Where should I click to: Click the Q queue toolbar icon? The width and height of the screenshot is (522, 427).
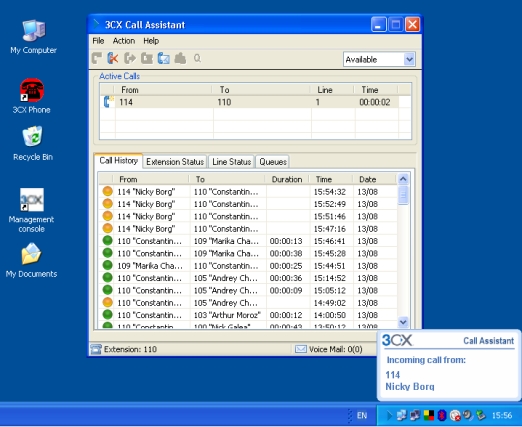pos(197,58)
